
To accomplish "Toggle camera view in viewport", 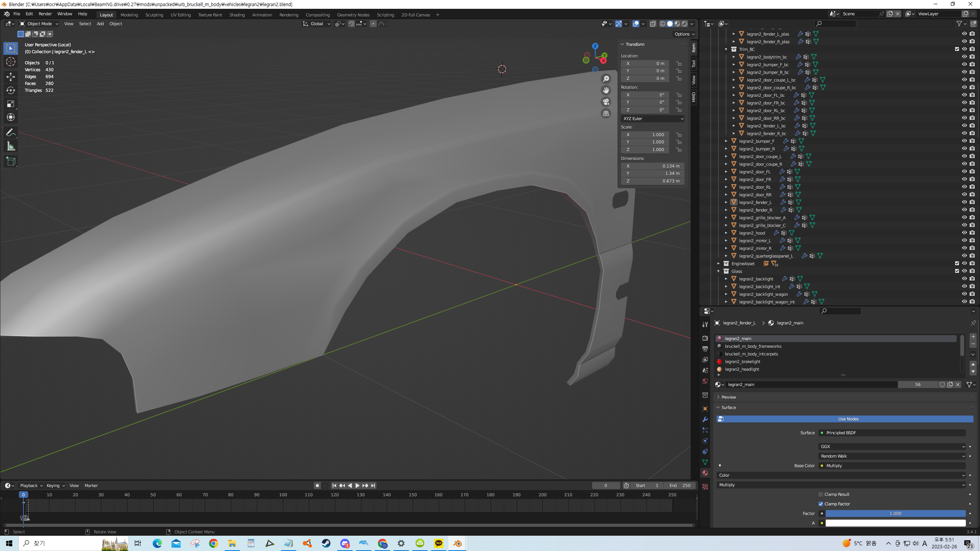I will tap(606, 102).
